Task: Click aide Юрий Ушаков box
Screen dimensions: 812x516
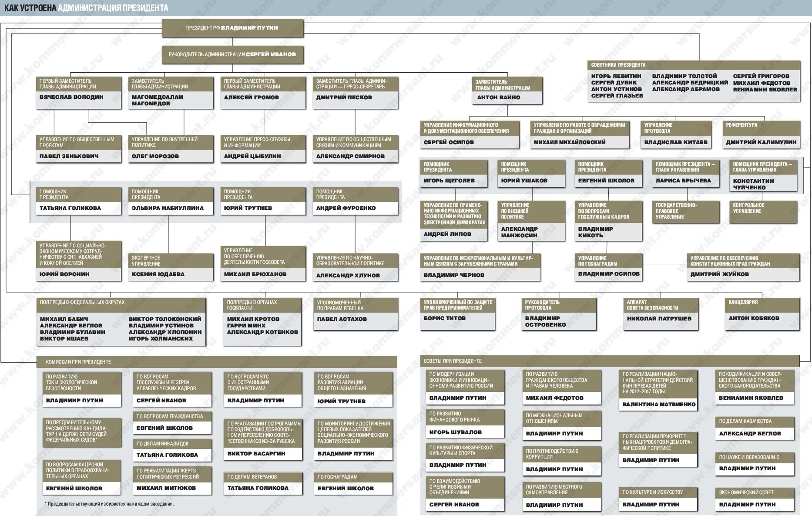Action: (x=531, y=174)
